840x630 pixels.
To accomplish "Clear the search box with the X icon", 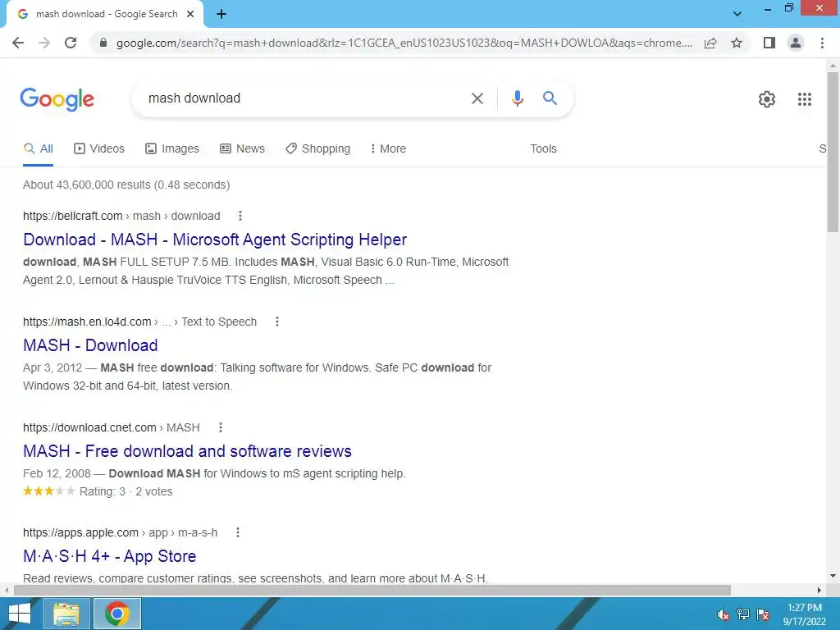I will (x=477, y=98).
